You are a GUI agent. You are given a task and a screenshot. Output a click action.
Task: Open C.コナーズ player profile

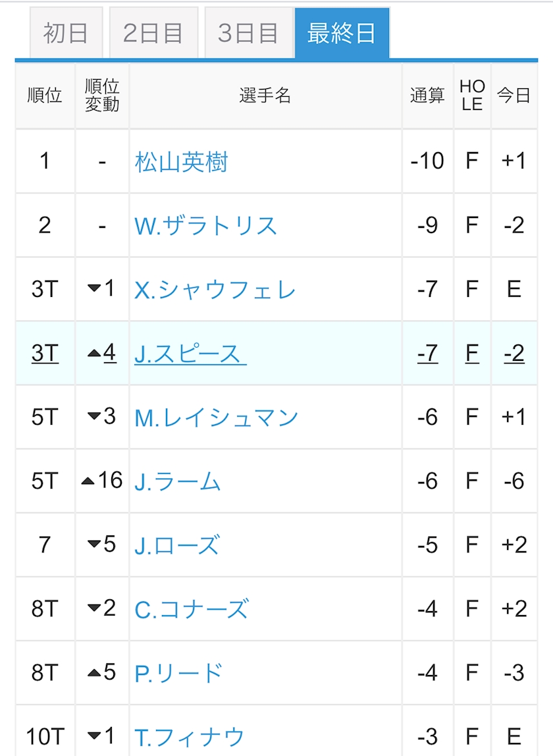coord(192,609)
